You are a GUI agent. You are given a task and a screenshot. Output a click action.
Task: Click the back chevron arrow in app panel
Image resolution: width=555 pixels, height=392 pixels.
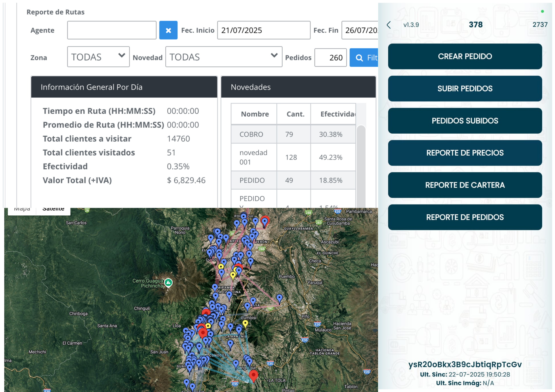389,25
